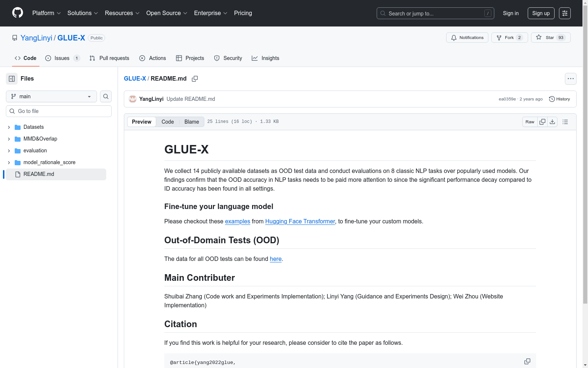Click YangLinyi's avatar in commit bar
Screen dimensions: 588x368
click(x=133, y=99)
